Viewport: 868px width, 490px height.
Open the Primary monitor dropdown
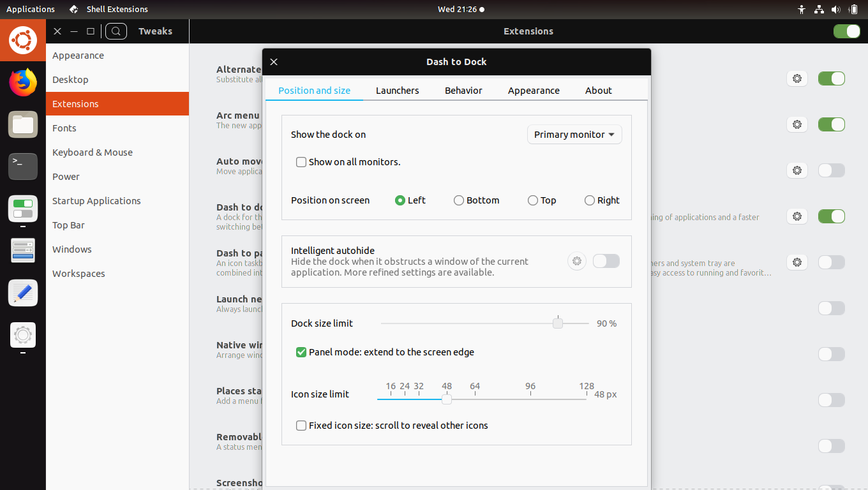point(574,135)
